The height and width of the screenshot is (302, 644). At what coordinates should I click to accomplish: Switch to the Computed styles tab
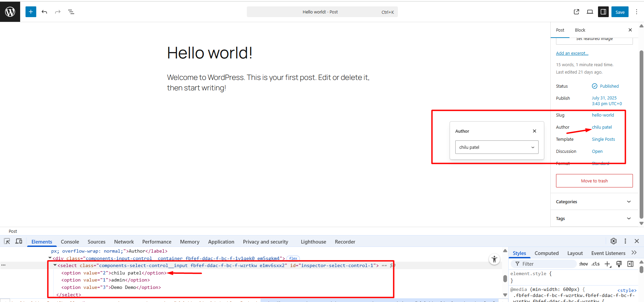(547, 253)
